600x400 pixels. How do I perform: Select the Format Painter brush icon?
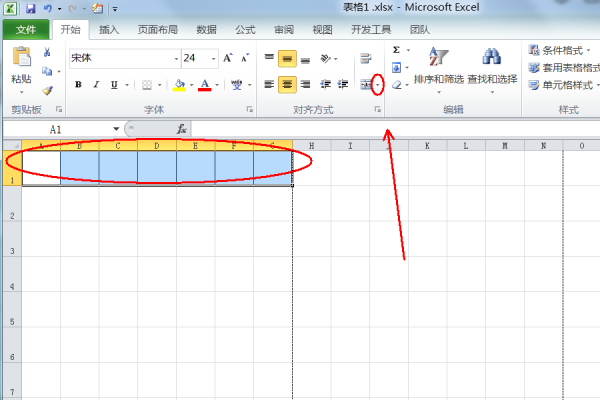tap(47, 89)
